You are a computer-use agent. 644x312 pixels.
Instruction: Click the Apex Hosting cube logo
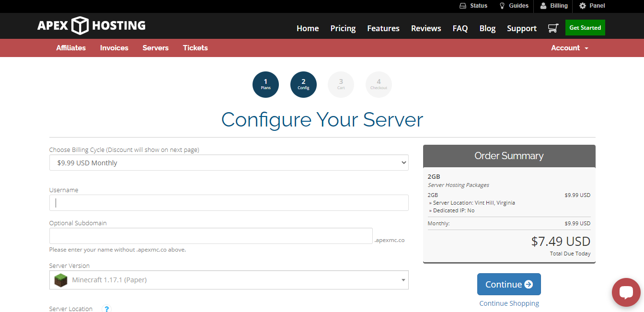point(80,25)
